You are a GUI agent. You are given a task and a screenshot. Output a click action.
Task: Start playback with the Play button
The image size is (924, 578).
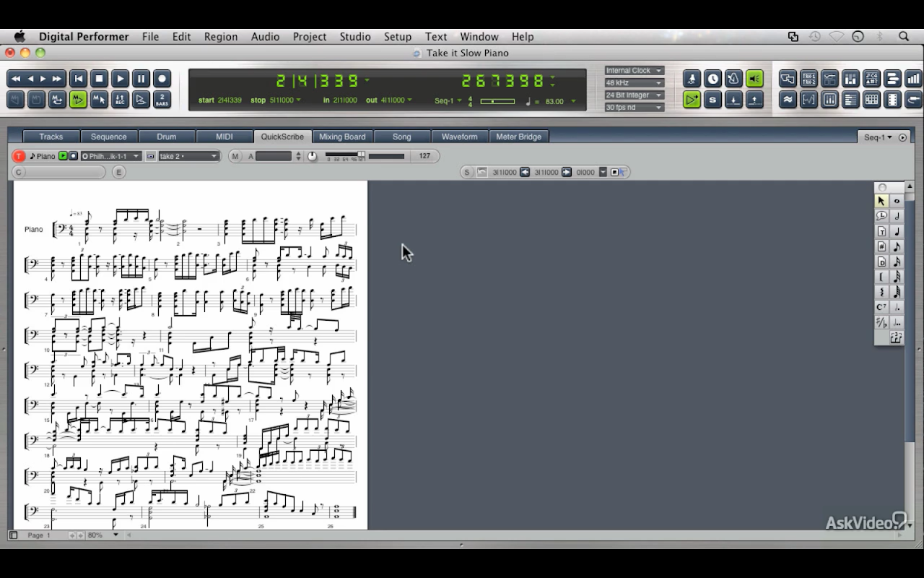coord(121,79)
